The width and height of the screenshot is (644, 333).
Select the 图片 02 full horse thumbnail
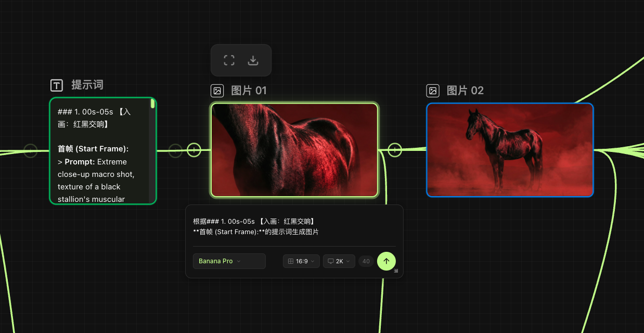tap(510, 150)
